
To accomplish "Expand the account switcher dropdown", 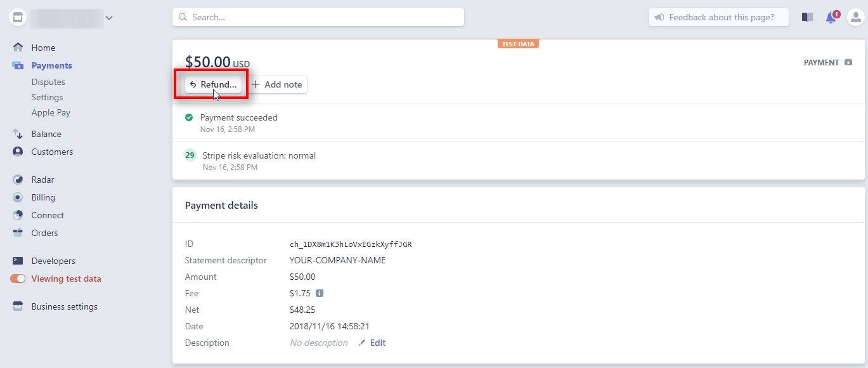I will (x=108, y=18).
